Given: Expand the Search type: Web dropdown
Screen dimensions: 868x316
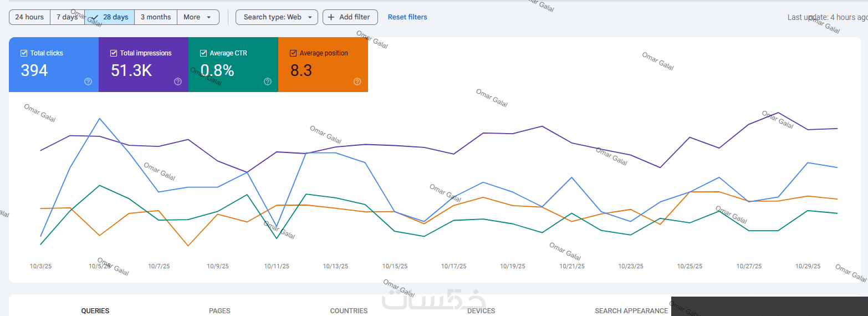Looking at the screenshot, I should 277,17.
